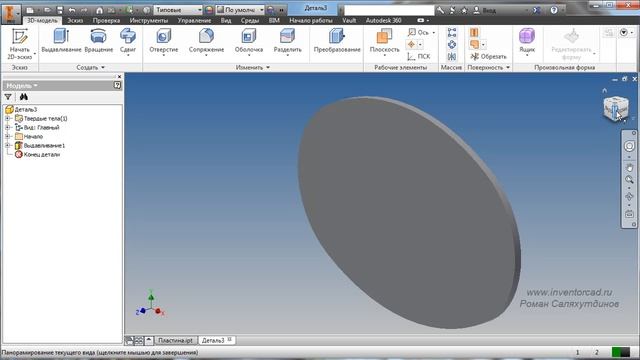Switch to the Вид ribbon tab
Screen dimensions: 640x360
pos(226,20)
